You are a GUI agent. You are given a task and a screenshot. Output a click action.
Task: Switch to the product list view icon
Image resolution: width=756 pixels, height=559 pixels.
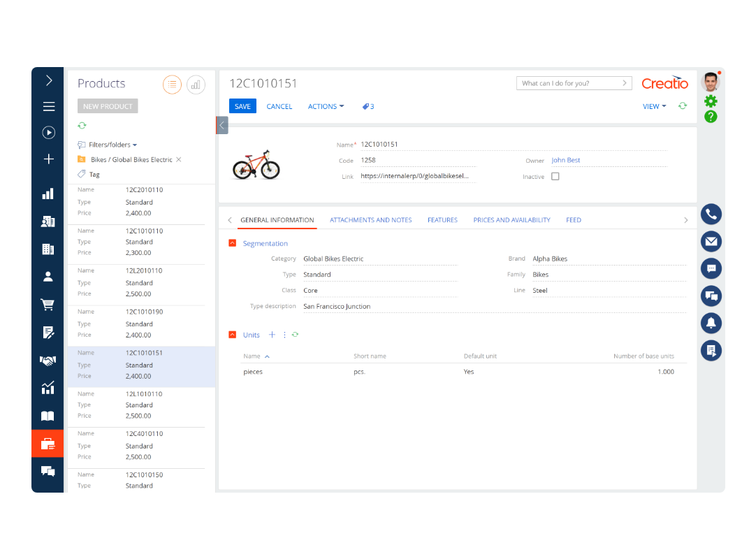pos(172,85)
